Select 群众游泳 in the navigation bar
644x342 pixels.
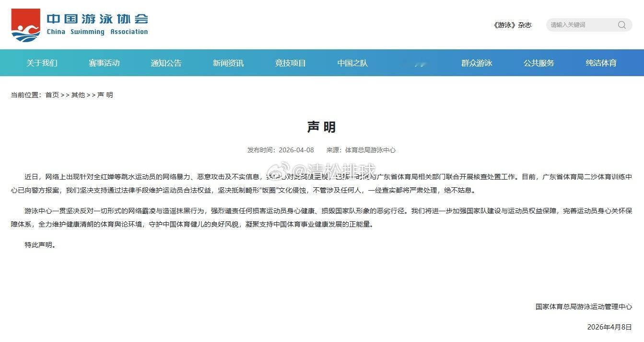pos(477,63)
